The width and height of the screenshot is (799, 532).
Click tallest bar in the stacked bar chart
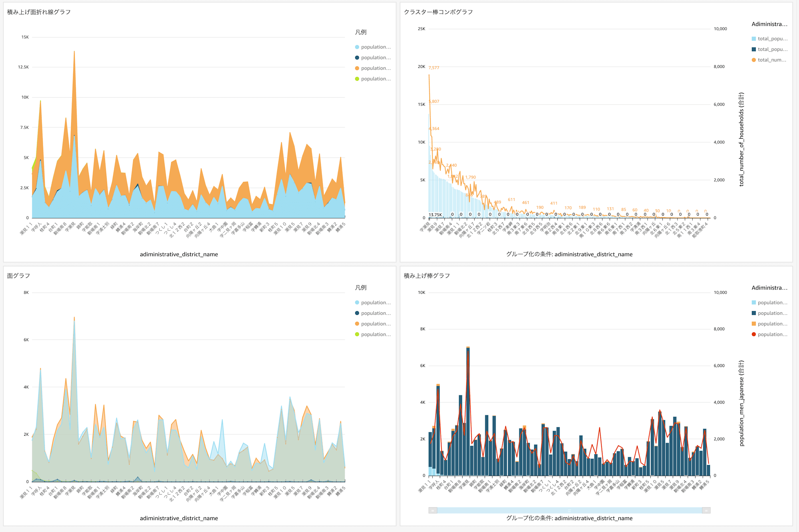tap(468, 411)
